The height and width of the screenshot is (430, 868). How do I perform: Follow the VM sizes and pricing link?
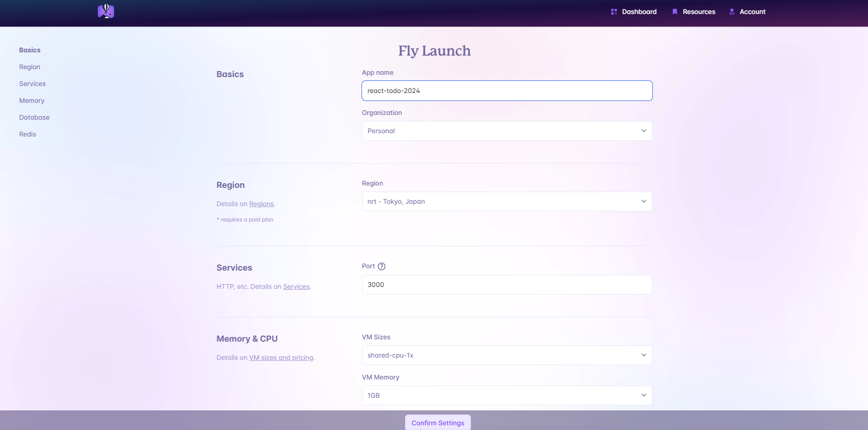coord(281,358)
